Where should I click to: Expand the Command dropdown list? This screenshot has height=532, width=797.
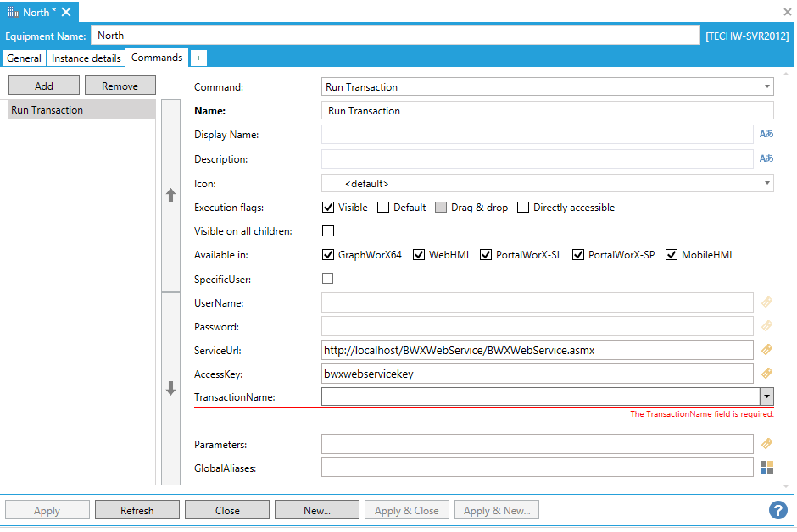pos(766,86)
